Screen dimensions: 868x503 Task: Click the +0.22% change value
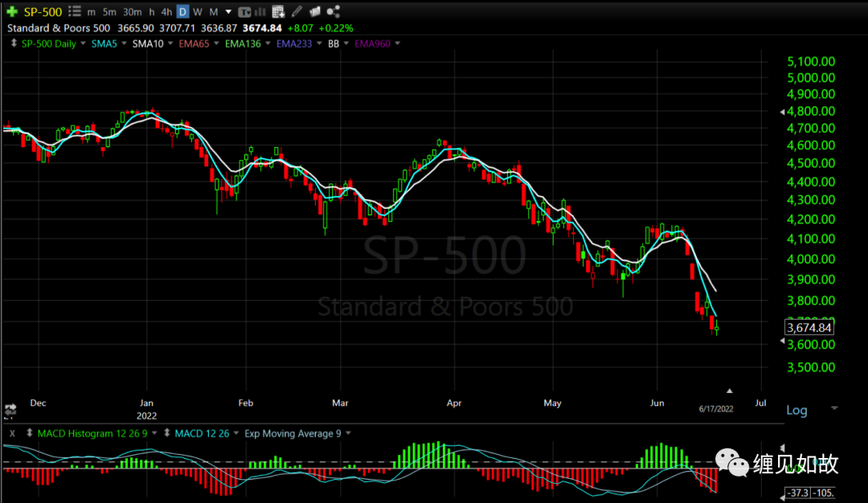[x=336, y=27]
